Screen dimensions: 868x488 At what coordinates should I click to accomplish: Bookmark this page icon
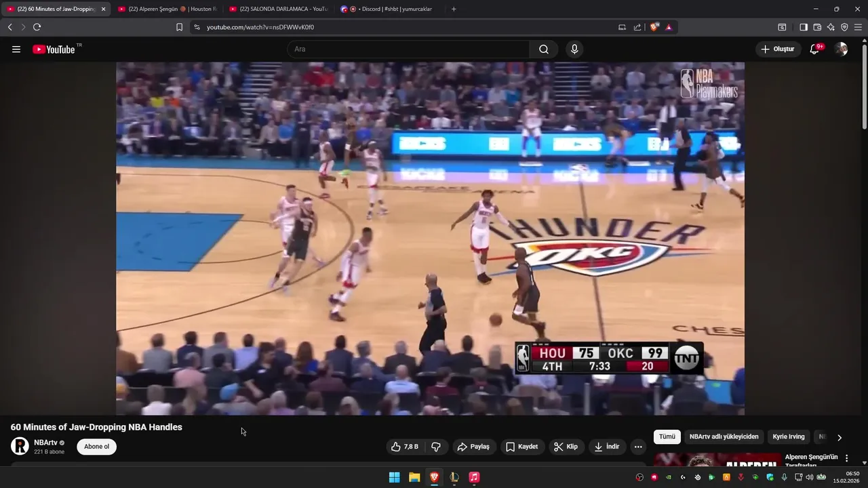pyautogui.click(x=179, y=27)
